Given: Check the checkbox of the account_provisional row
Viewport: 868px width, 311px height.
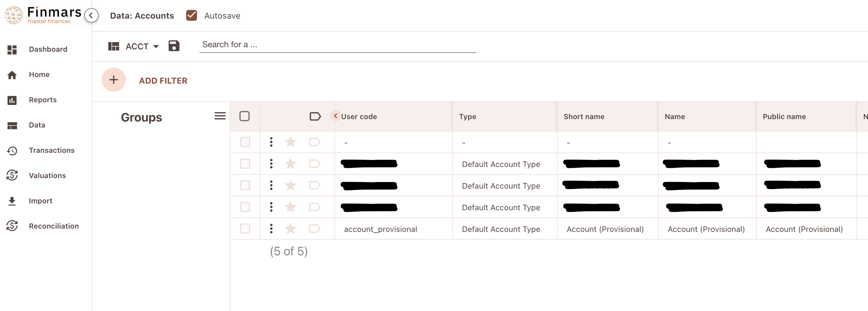Looking at the screenshot, I should [245, 229].
